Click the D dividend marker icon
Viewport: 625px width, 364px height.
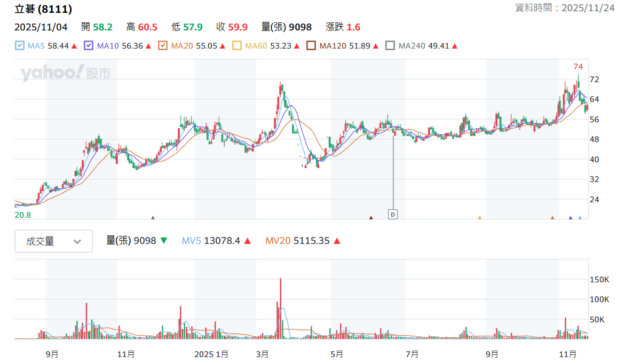[x=393, y=215]
